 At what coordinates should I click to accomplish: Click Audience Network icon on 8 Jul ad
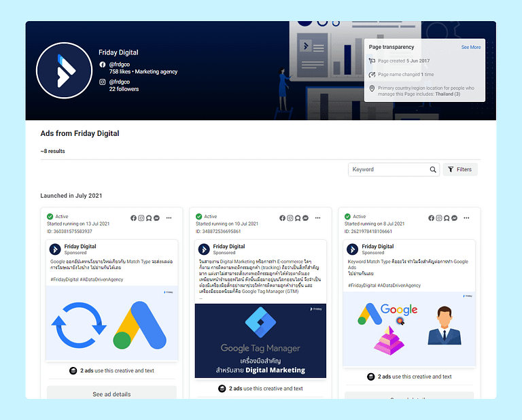click(x=447, y=218)
